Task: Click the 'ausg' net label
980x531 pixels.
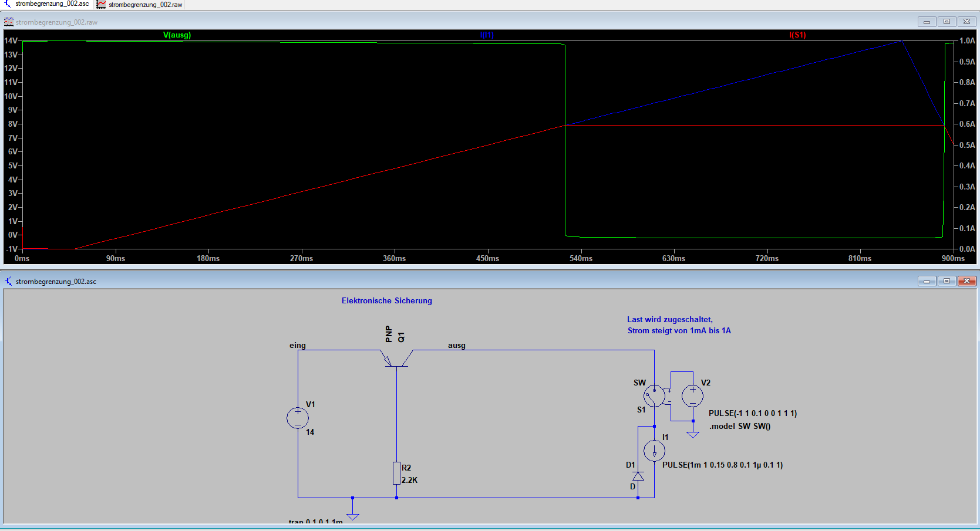Action: [457, 346]
